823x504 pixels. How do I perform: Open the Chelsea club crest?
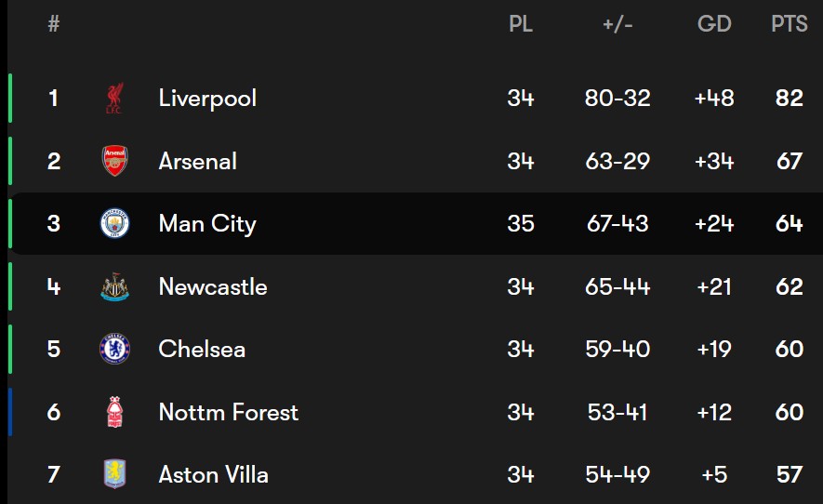coord(115,349)
